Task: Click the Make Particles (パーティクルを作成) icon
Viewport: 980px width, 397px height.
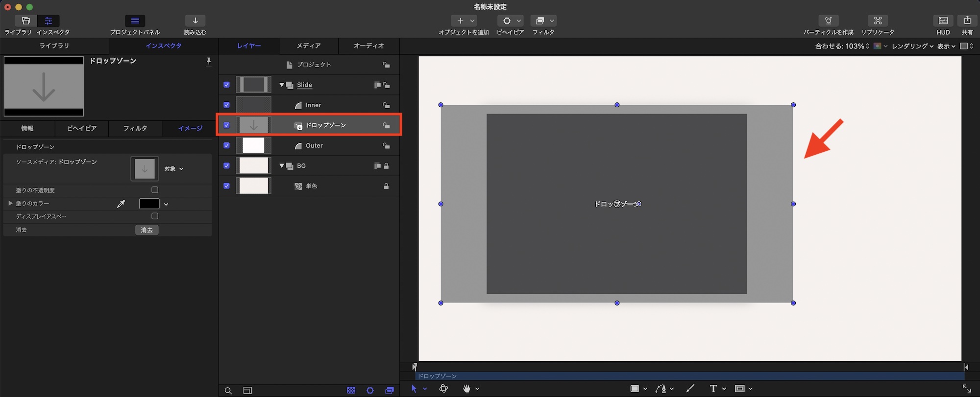Action: point(828,21)
